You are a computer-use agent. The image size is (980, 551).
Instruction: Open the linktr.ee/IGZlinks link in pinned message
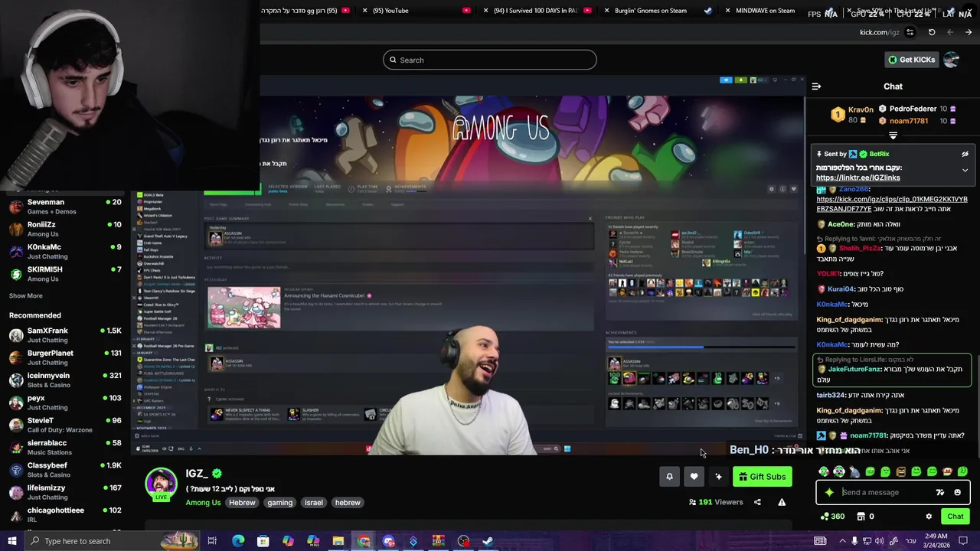(x=857, y=178)
